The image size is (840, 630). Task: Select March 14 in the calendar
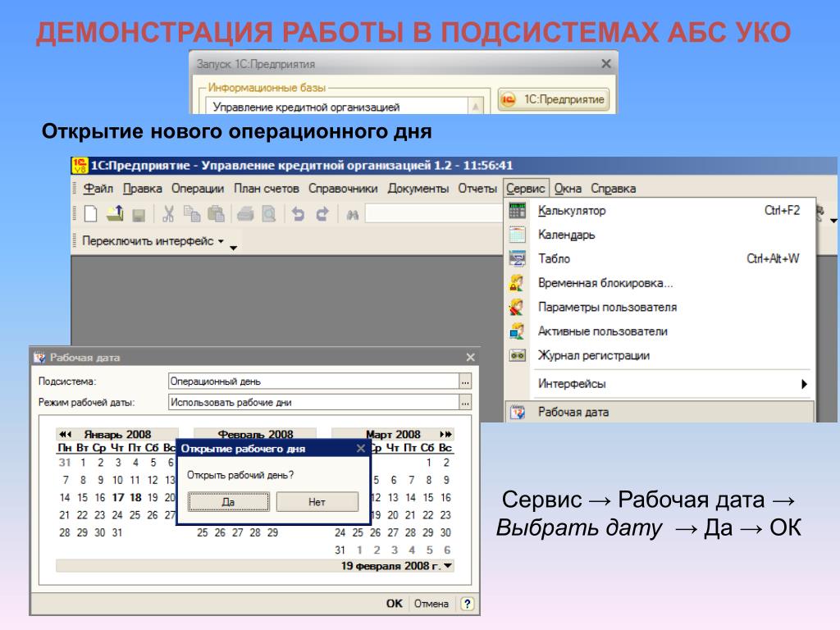point(410,498)
